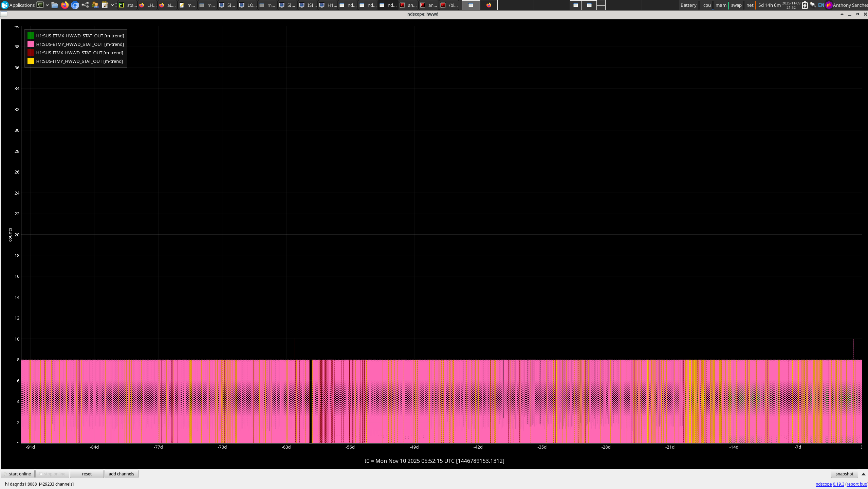Expand the dropdown arrow beside the terminal launcher
The image size is (868, 489).
pos(47,5)
